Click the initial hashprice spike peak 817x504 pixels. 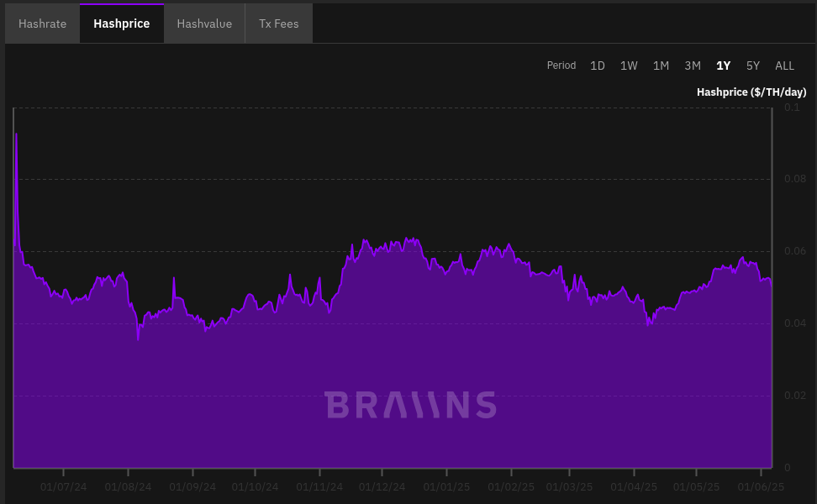pyautogui.click(x=16, y=134)
